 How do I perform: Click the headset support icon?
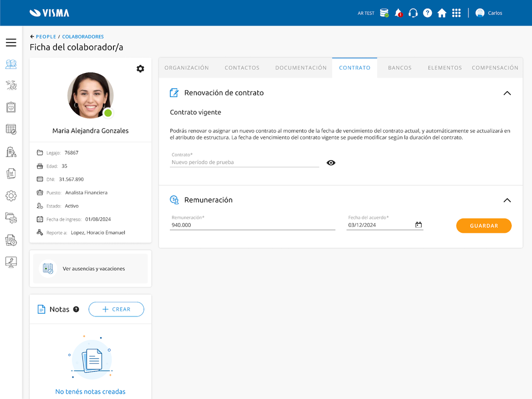[x=413, y=13]
